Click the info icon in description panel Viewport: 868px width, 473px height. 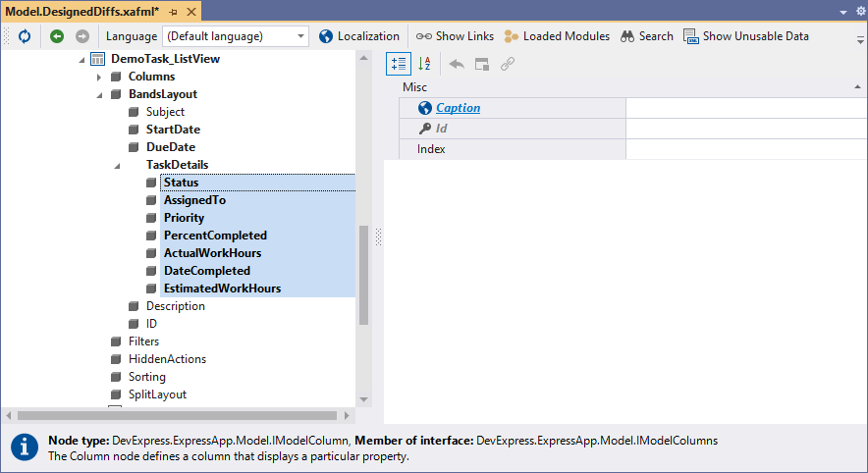point(25,447)
